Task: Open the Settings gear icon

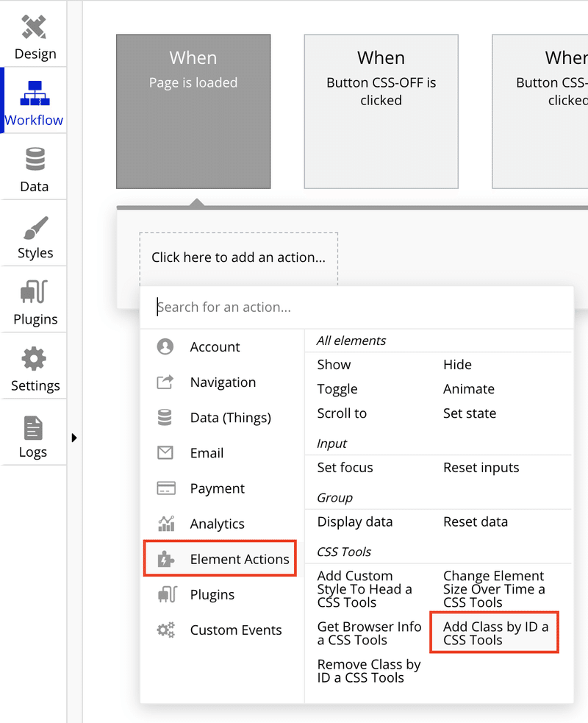Action: (x=34, y=359)
